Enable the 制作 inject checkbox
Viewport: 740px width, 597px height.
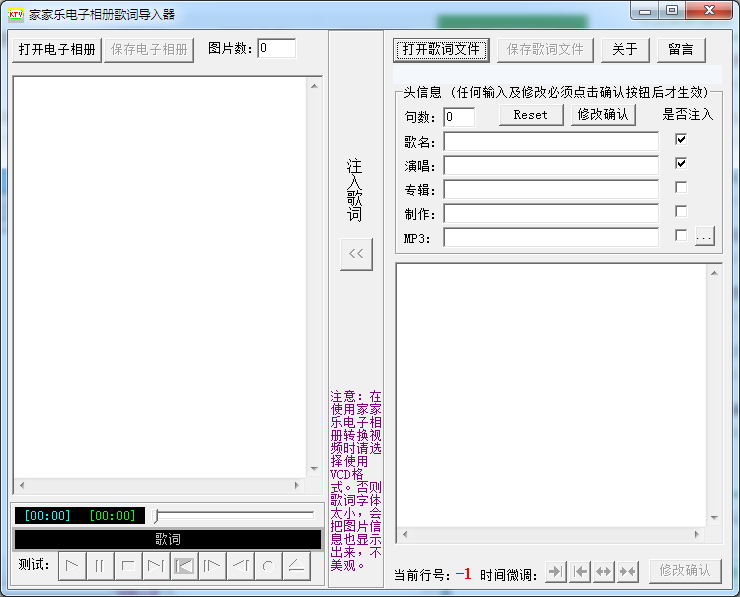click(681, 211)
